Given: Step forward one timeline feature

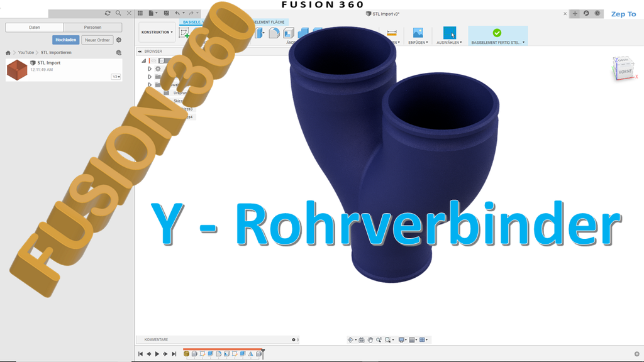Looking at the screenshot, I should click(165, 354).
